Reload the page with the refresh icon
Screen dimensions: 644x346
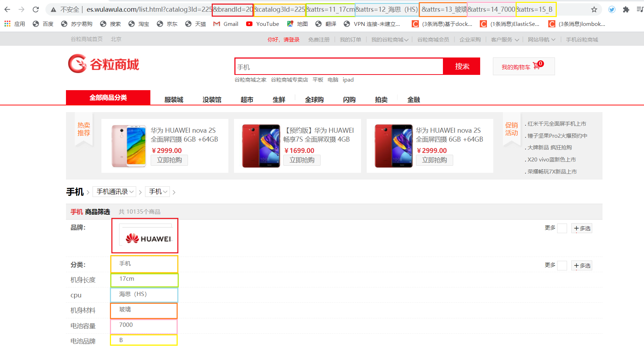pyautogui.click(x=35, y=10)
